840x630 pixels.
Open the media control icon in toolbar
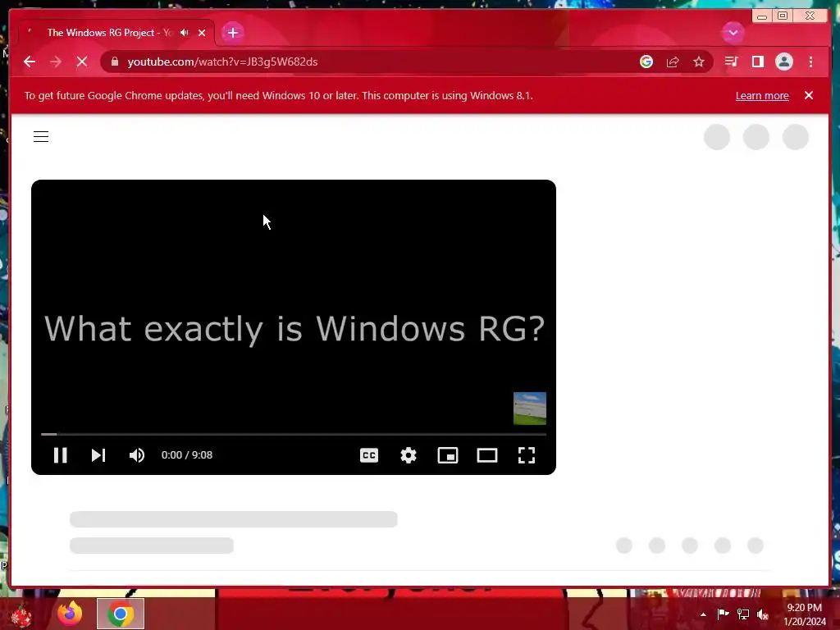click(731, 62)
